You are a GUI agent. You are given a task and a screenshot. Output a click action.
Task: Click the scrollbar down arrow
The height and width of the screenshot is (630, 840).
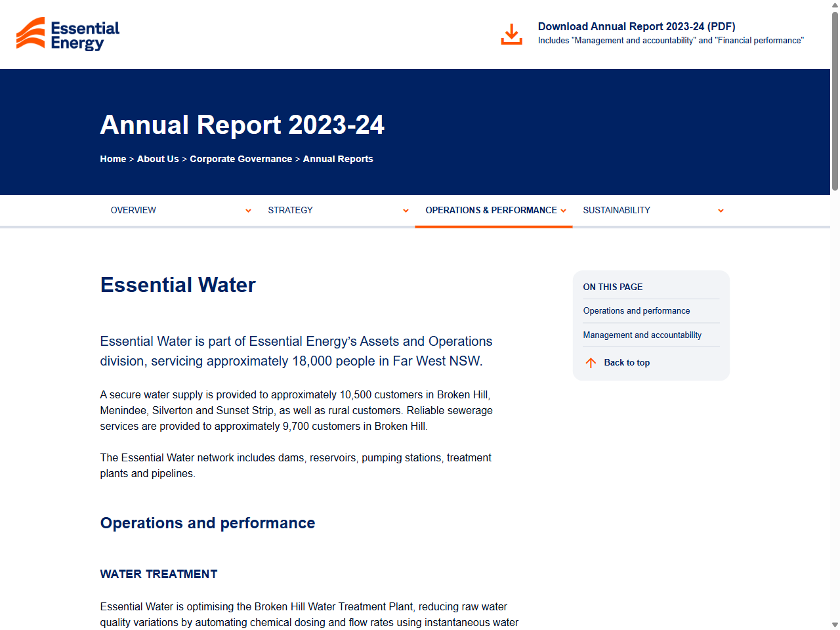(835, 625)
